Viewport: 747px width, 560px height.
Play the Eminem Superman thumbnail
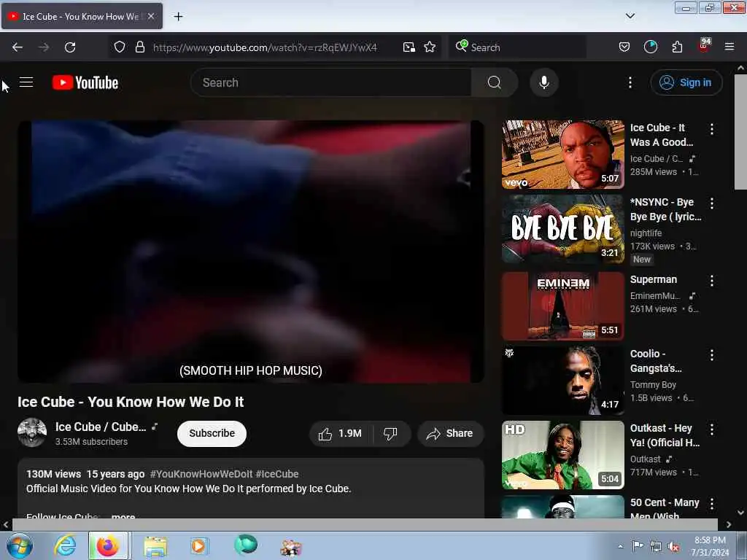point(562,306)
